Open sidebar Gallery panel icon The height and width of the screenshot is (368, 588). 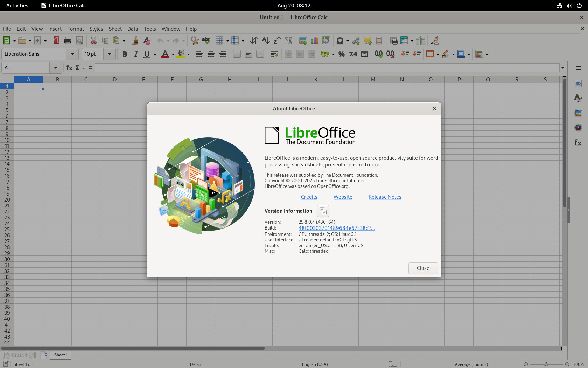click(578, 113)
